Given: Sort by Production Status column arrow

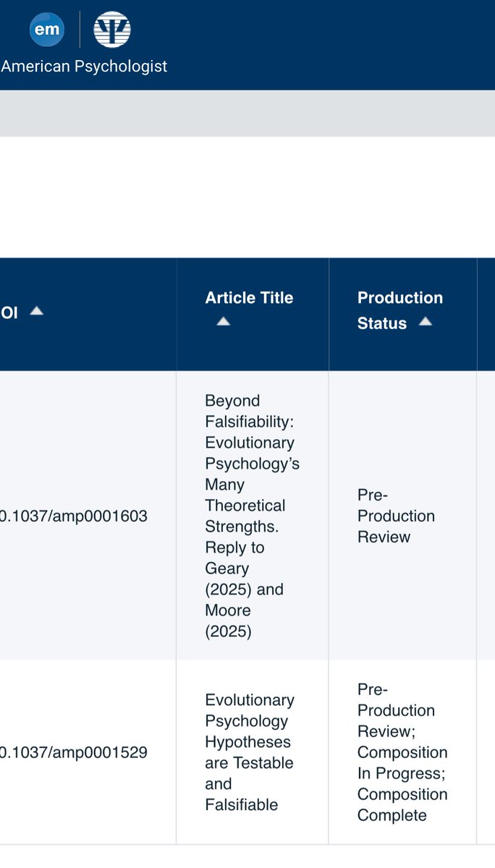Looking at the screenshot, I should (x=426, y=321).
